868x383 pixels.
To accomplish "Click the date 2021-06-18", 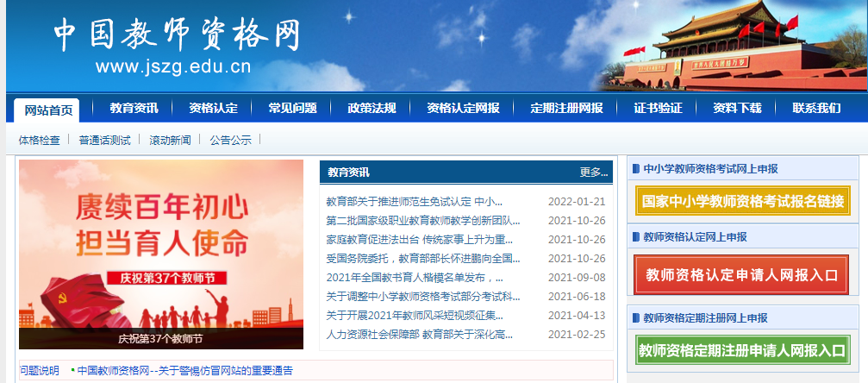I will (x=577, y=297).
